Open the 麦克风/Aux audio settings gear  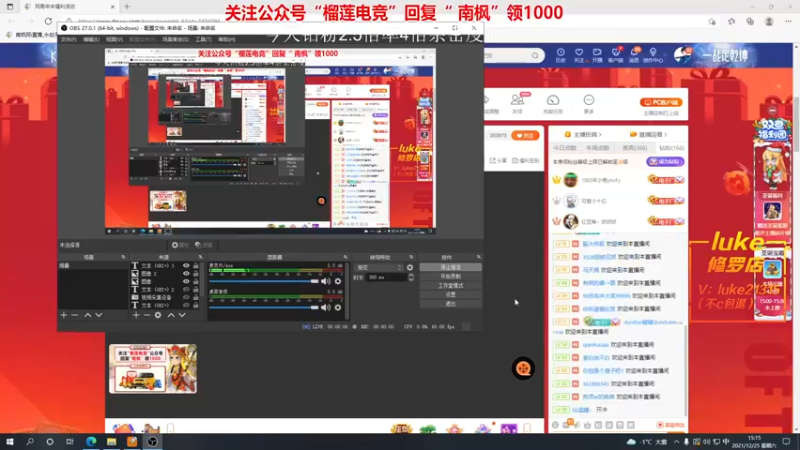click(338, 281)
